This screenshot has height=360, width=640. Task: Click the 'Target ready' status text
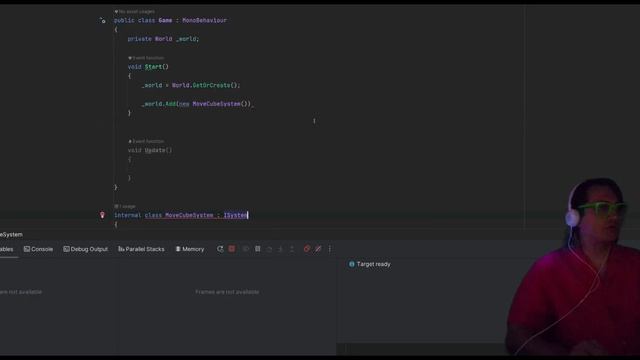click(x=373, y=264)
